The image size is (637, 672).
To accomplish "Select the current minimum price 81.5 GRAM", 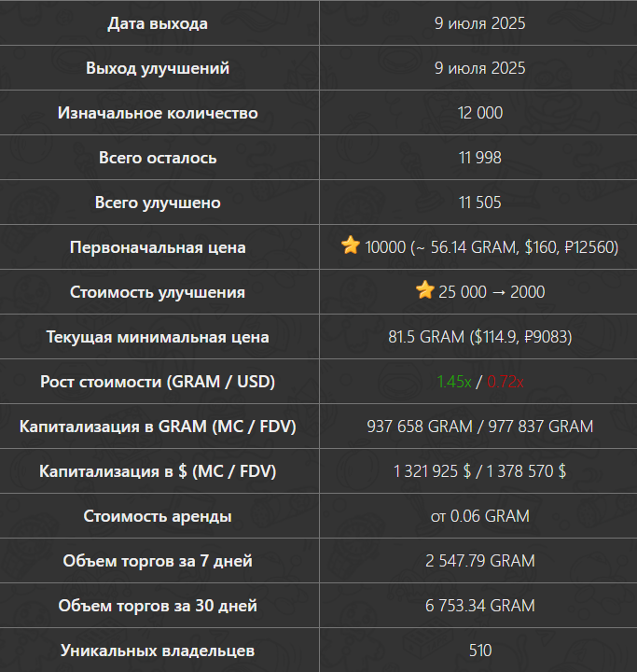I will click(426, 337).
